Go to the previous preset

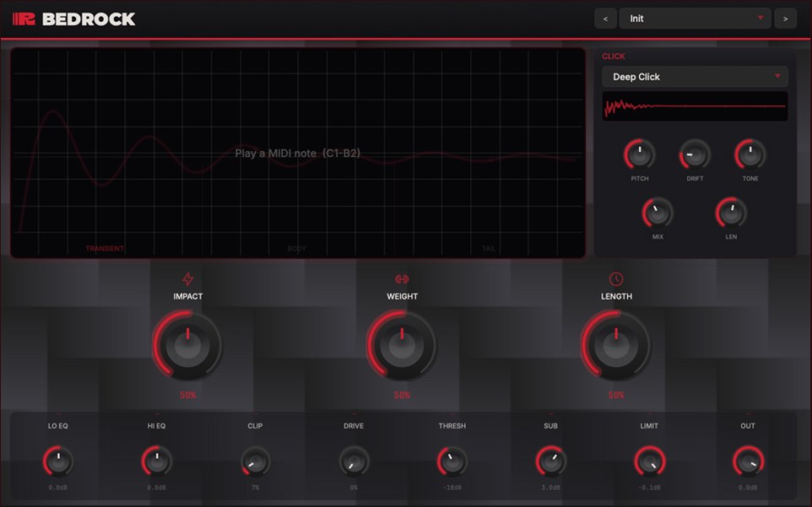605,19
